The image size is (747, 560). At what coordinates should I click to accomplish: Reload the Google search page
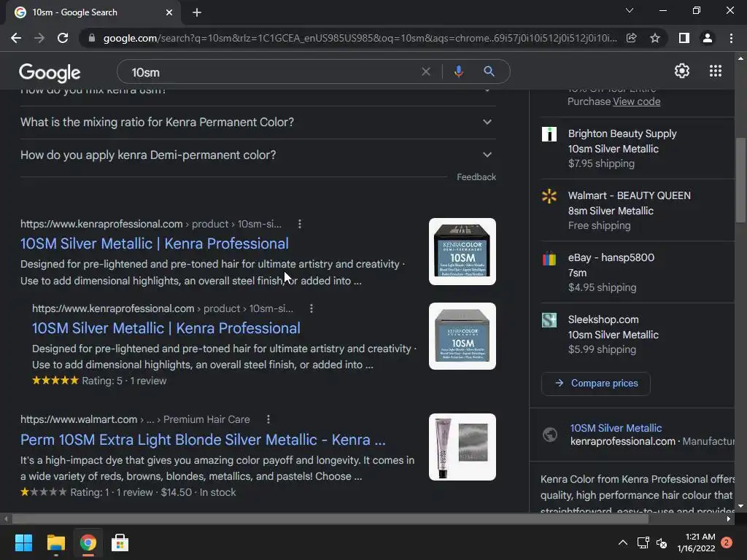(63, 38)
